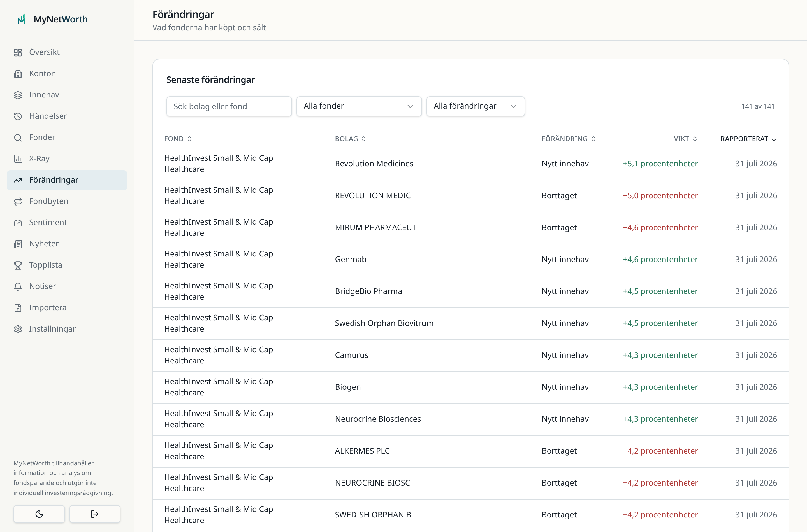
Task: Open Översikt via its grid icon
Action: point(18,52)
